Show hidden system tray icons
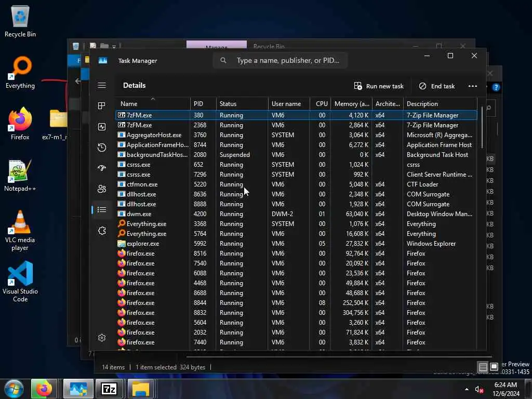This screenshot has height=399, width=532. coord(467,389)
